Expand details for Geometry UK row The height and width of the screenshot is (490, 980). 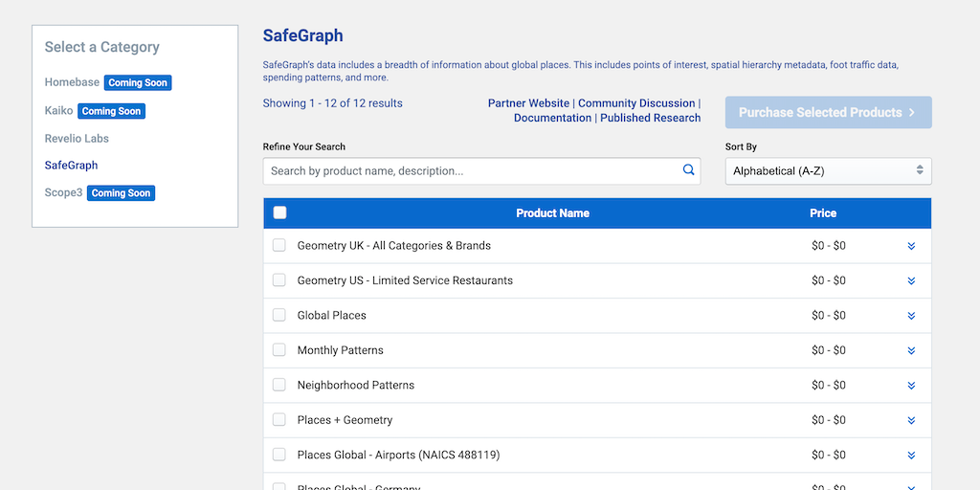(911, 246)
